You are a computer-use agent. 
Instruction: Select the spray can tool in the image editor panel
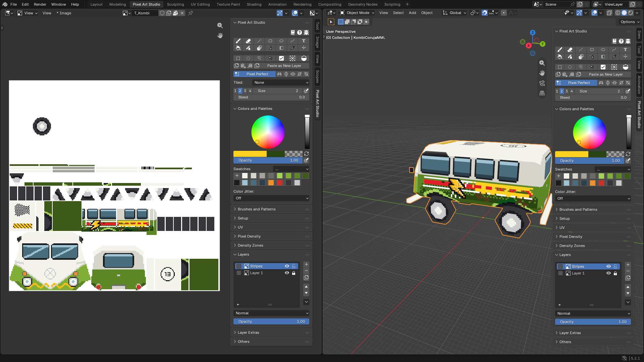[270, 48]
